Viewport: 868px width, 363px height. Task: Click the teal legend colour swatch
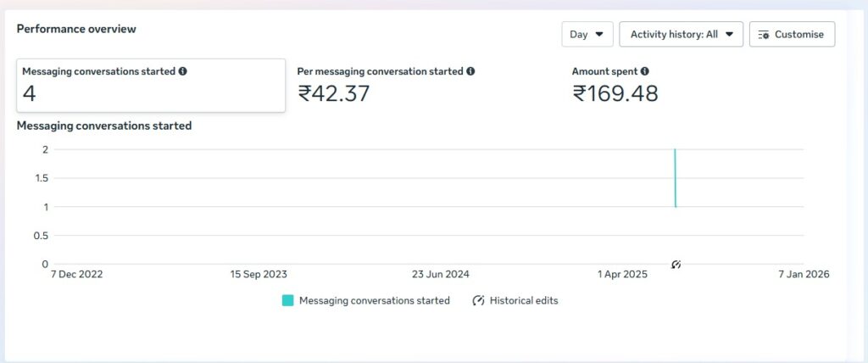(288, 300)
